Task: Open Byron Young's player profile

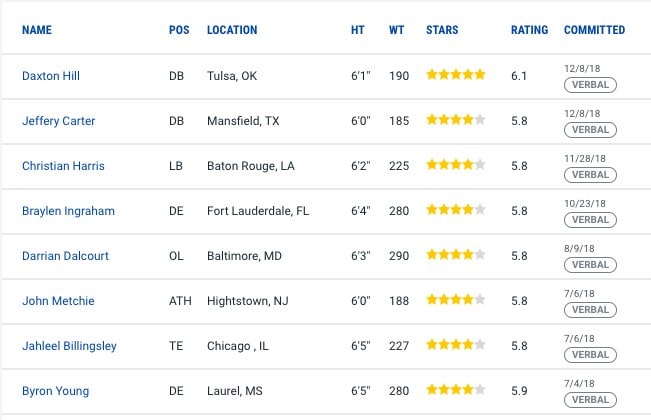Action: 55,391
